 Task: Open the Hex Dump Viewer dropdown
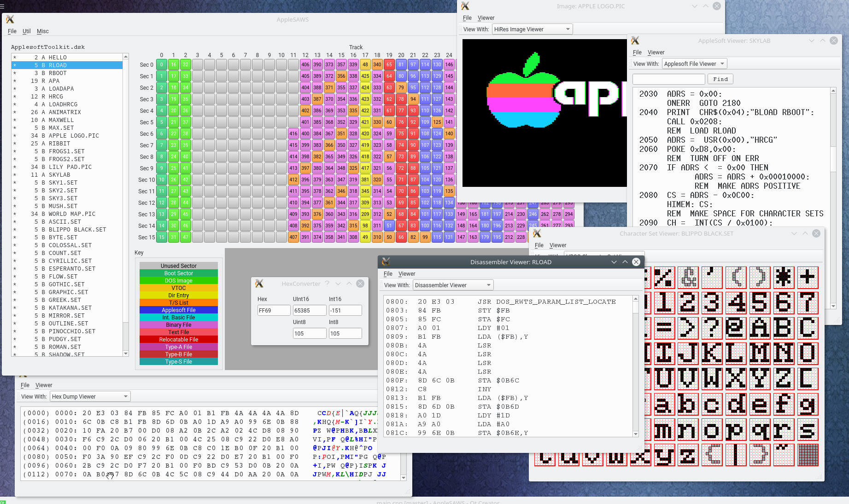point(90,396)
